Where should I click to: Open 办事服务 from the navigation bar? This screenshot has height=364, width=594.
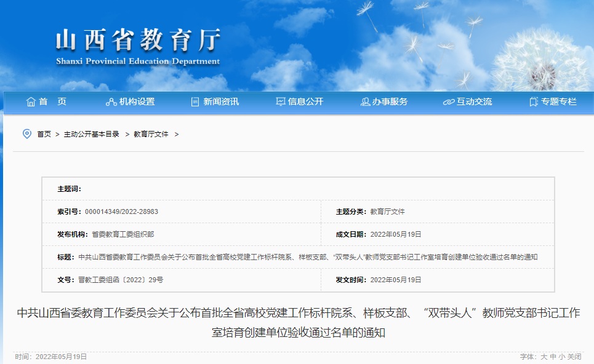390,102
